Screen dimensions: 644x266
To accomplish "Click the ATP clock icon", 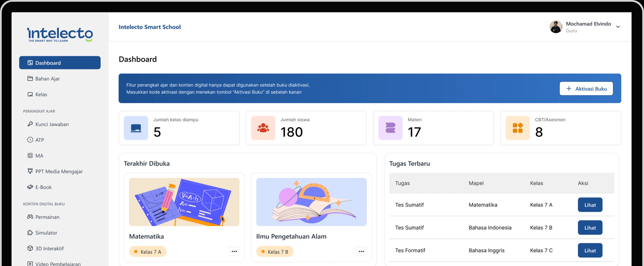I will point(30,140).
